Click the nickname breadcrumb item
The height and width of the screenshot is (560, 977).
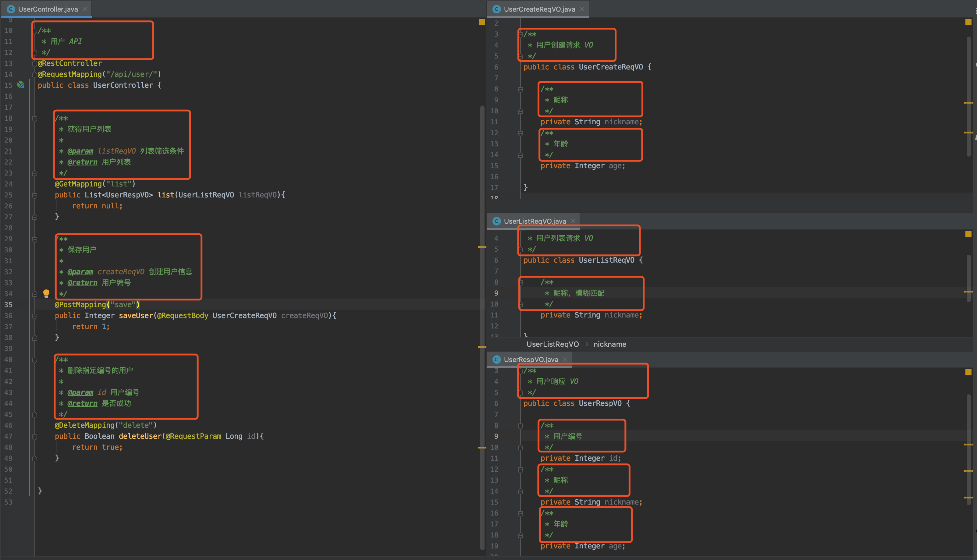point(609,344)
